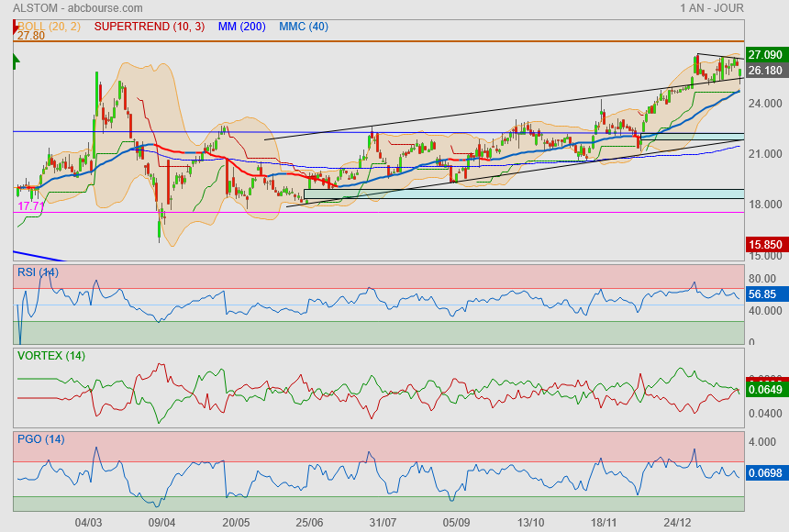The height and width of the screenshot is (532, 789).
Task: Click the orange triangle beside BOLL legend
Action: 16,26
